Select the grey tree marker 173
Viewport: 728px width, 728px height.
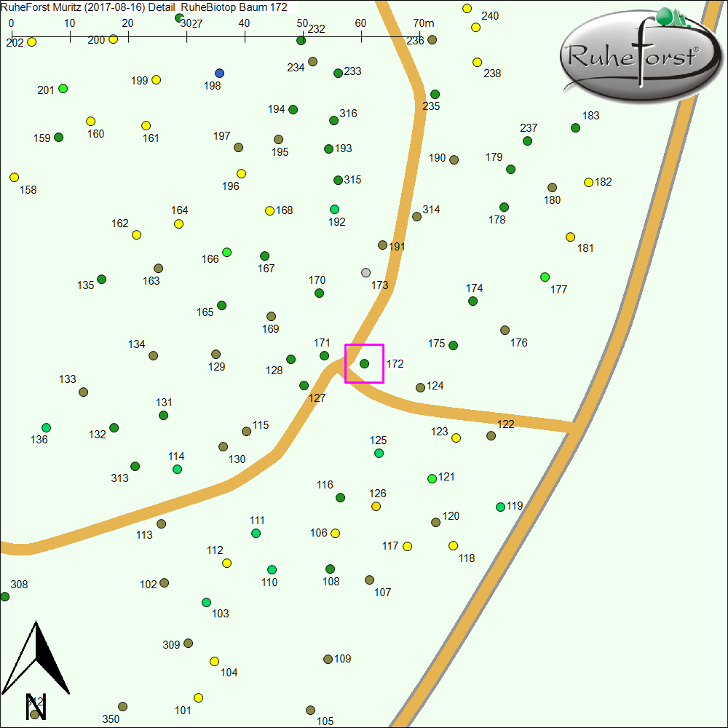[366, 273]
